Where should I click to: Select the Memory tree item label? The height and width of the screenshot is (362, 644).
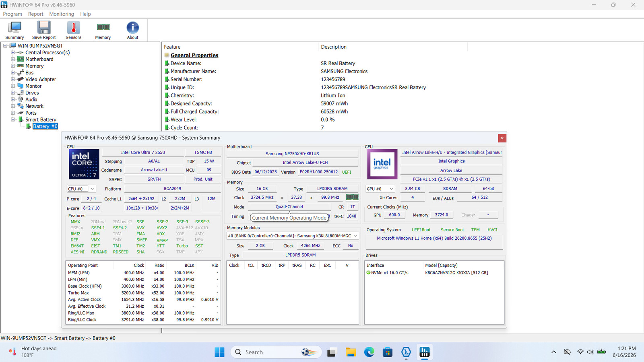[x=34, y=66]
